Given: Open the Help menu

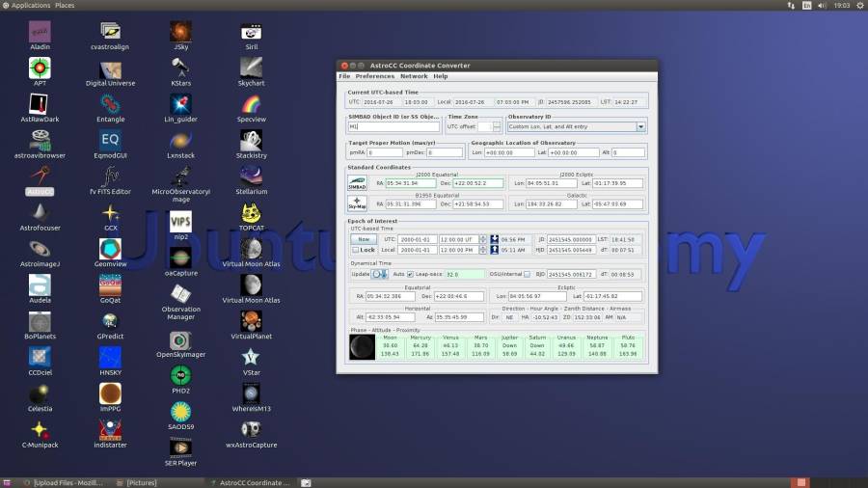Looking at the screenshot, I should point(440,76).
